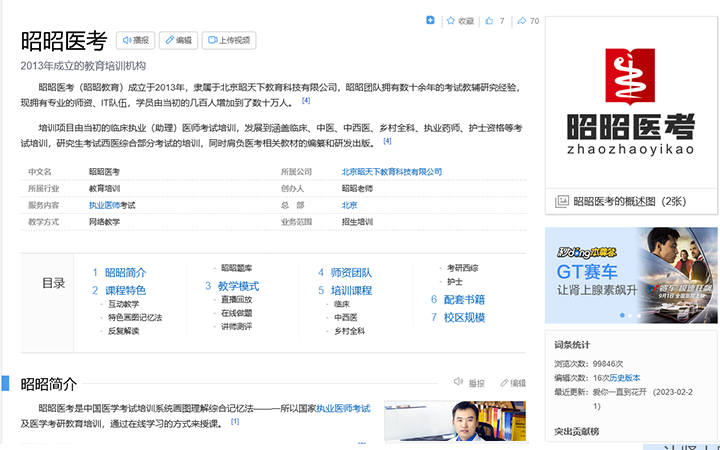The image size is (720, 450).
Task: Click citation [4] after the second paragraph
Action: (387, 141)
